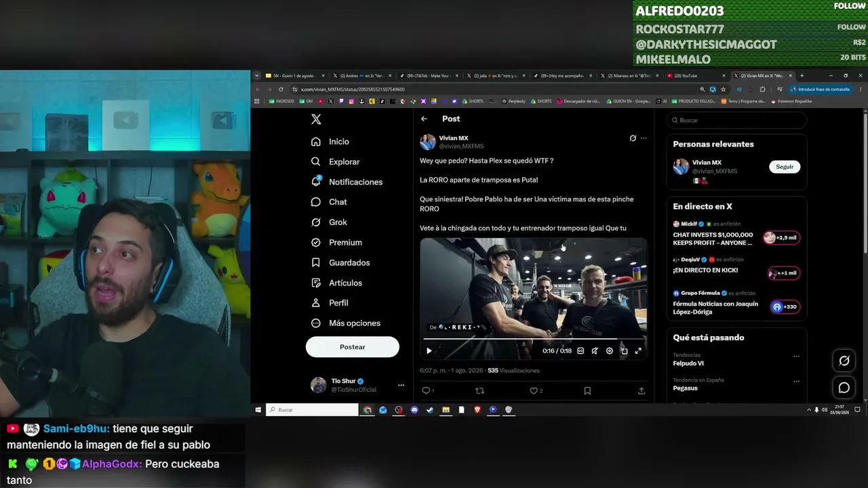
Task: Open Grupo Fórmula live broadcast
Action: point(736,303)
